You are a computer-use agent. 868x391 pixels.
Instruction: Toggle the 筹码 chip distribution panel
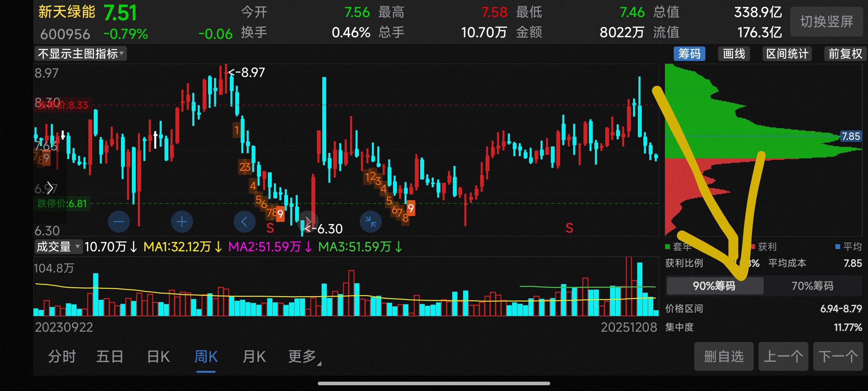pyautogui.click(x=689, y=54)
